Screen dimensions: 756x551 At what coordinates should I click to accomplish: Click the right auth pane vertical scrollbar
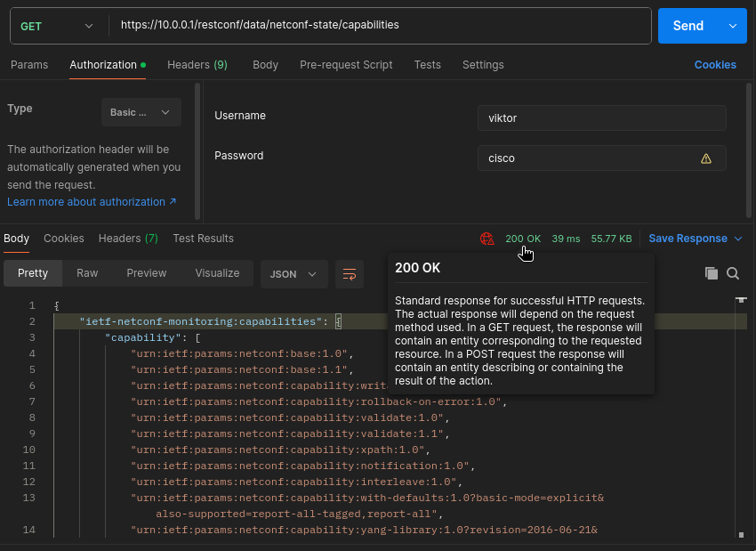pyautogui.click(x=749, y=151)
